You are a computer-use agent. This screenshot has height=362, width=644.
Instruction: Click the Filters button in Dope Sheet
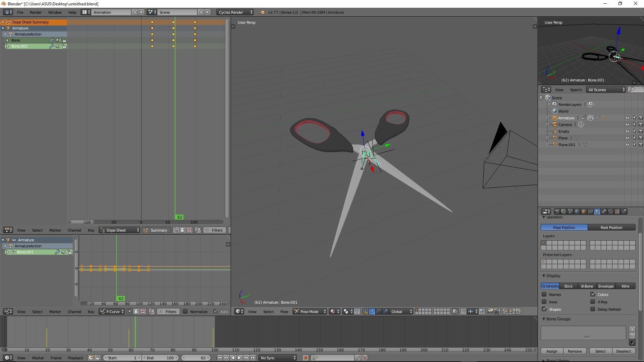click(x=214, y=230)
